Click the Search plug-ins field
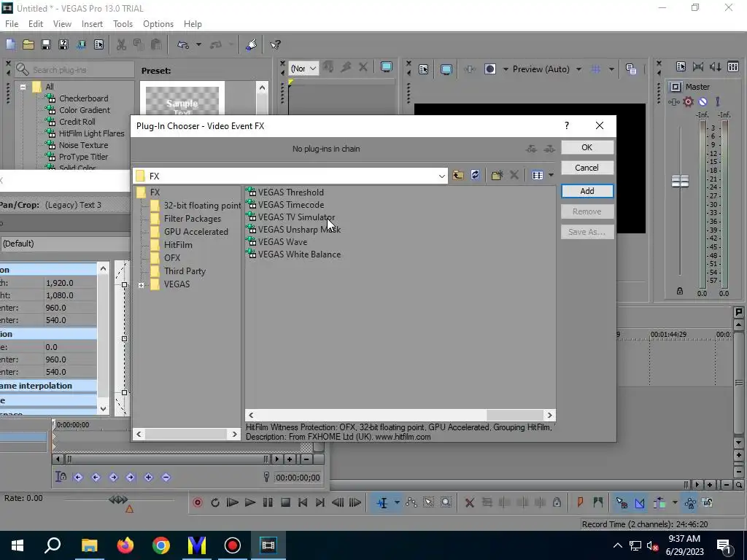 tap(75, 69)
